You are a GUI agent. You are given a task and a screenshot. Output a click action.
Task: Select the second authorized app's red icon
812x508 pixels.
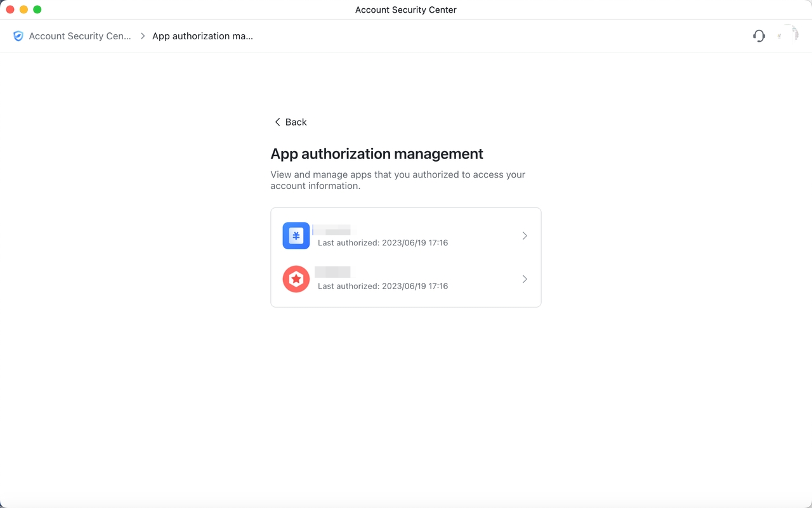(296, 279)
